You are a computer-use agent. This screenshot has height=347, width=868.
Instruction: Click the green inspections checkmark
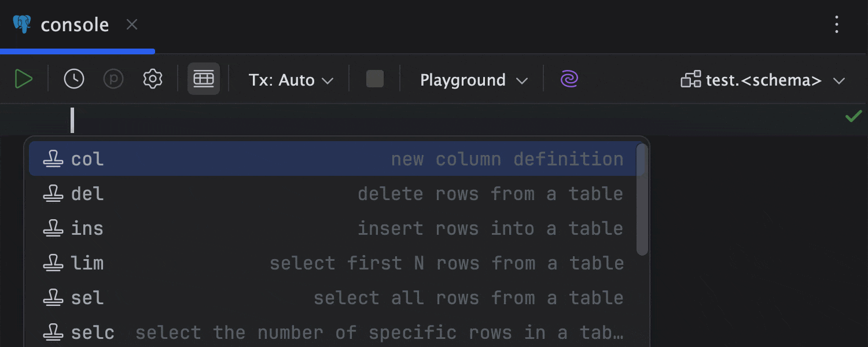coord(853,116)
